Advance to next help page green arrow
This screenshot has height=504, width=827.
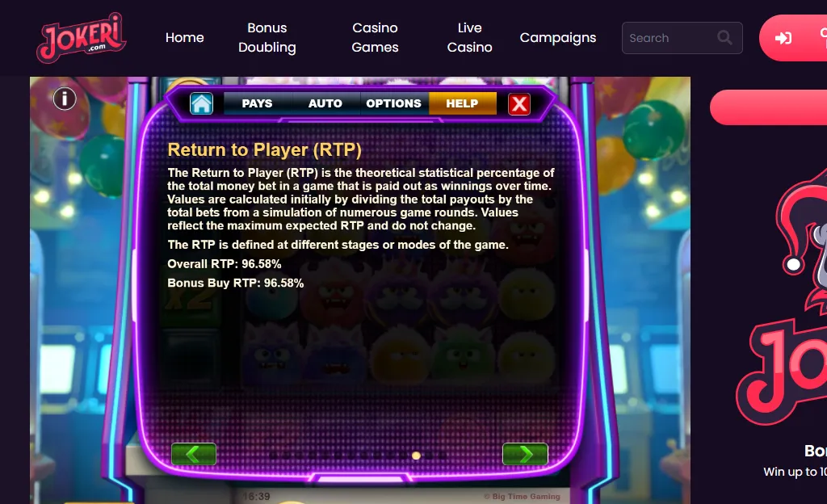pos(525,454)
